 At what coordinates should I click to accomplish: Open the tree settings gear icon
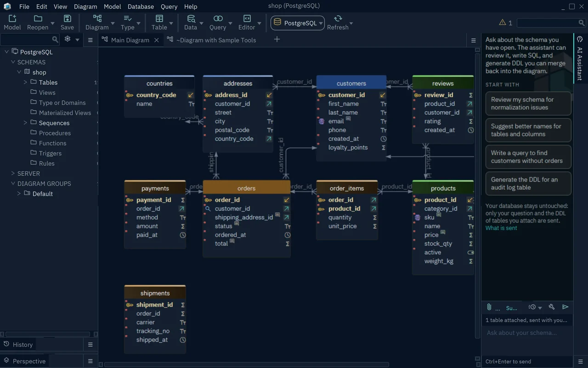coord(68,39)
